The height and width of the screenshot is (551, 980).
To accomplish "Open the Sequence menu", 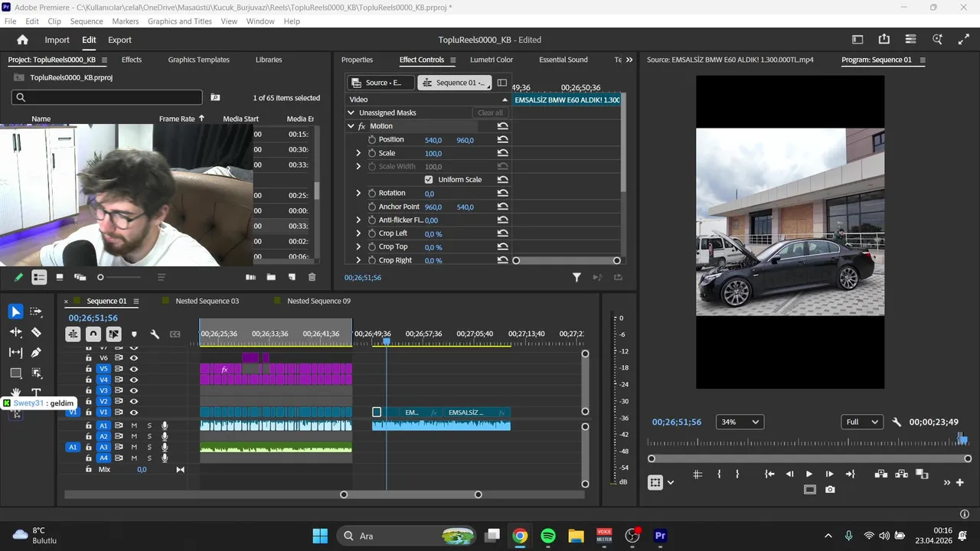I will point(86,21).
